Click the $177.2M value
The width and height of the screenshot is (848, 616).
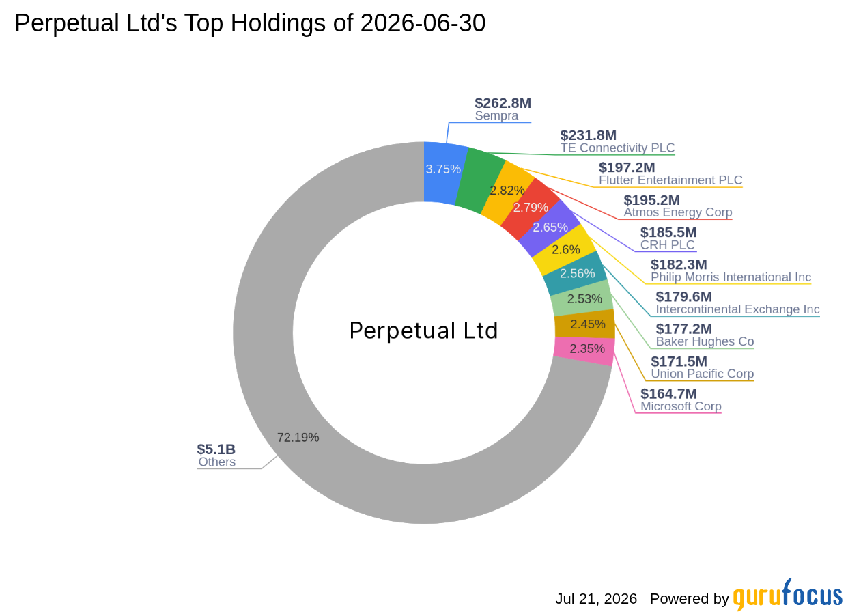click(683, 328)
